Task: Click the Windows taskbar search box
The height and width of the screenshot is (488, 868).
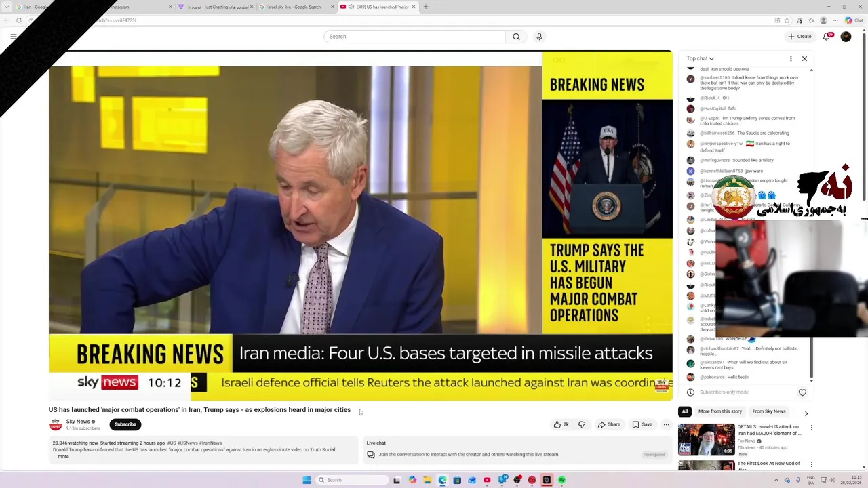Action: point(351,480)
